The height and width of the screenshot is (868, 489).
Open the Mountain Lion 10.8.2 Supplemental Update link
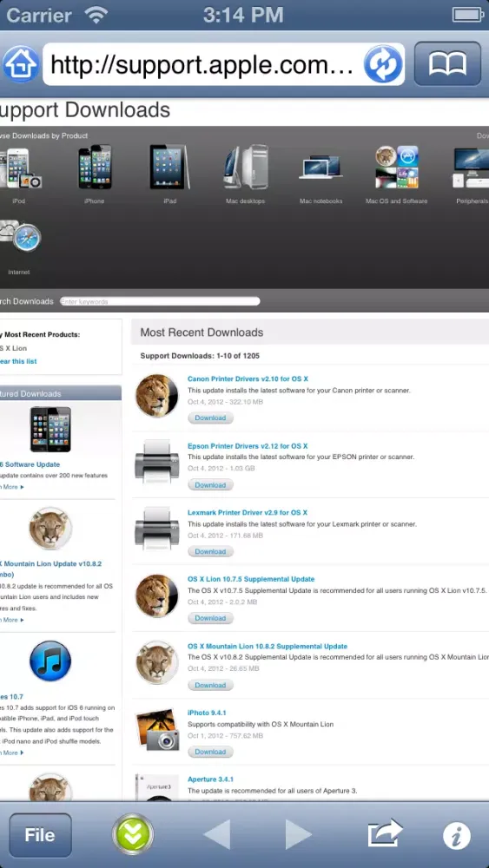(x=268, y=646)
